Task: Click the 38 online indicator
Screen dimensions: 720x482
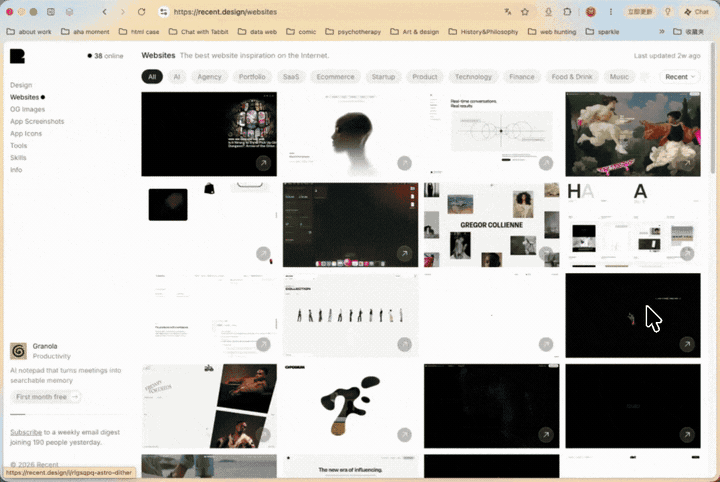Action: [x=106, y=56]
